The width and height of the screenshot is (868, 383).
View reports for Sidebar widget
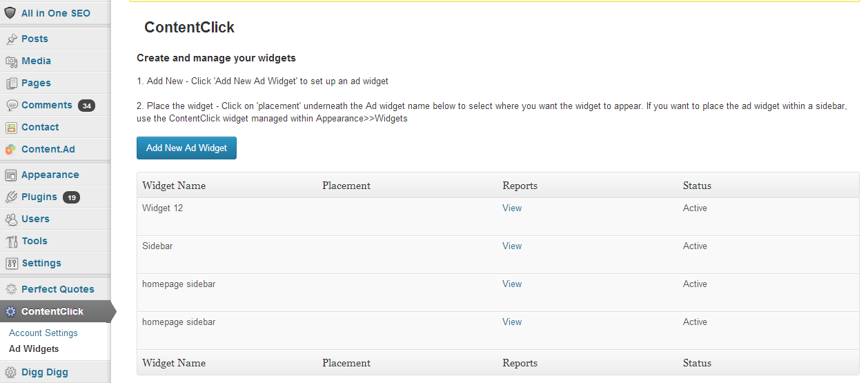[x=512, y=246]
